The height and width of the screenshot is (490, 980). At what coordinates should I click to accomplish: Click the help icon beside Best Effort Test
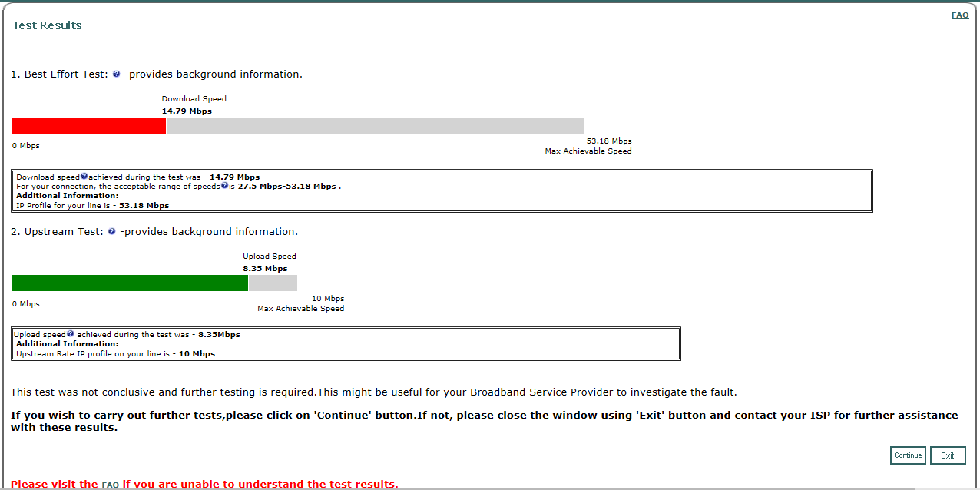coord(116,74)
